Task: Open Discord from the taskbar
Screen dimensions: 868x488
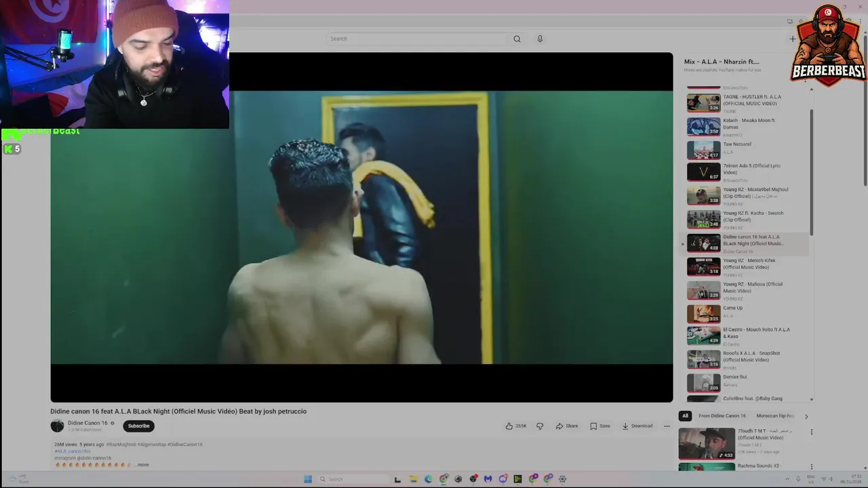Action: pyautogui.click(x=502, y=479)
